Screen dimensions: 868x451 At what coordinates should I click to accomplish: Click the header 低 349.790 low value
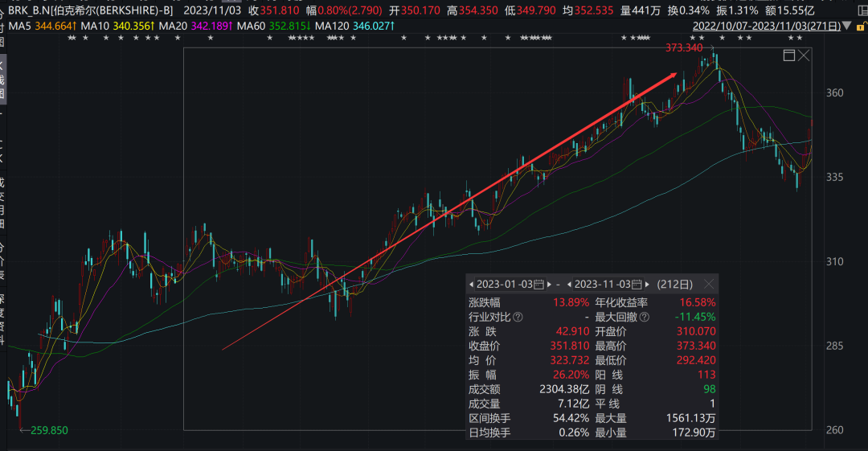coord(530,10)
